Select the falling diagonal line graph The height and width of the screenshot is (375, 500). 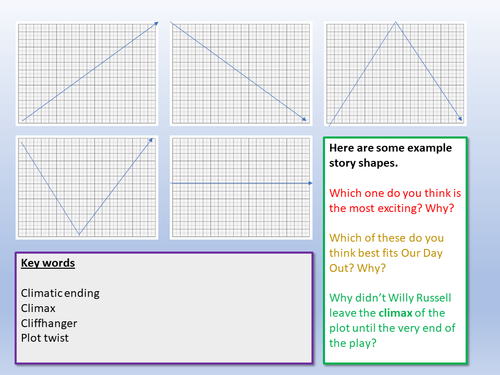click(241, 74)
